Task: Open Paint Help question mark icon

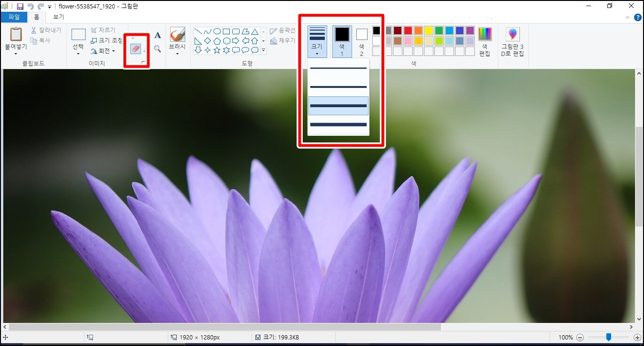Action: click(637, 17)
